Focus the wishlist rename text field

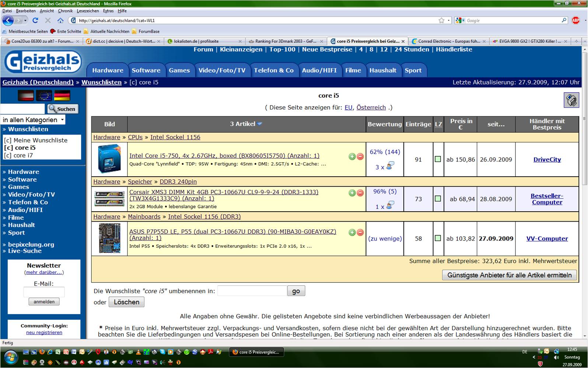click(252, 291)
